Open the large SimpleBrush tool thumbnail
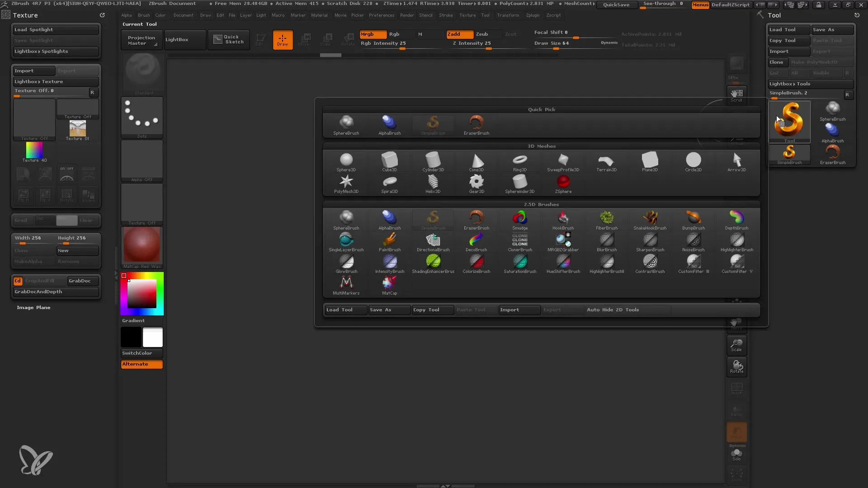Viewport: 868px width, 488px height. (x=789, y=122)
